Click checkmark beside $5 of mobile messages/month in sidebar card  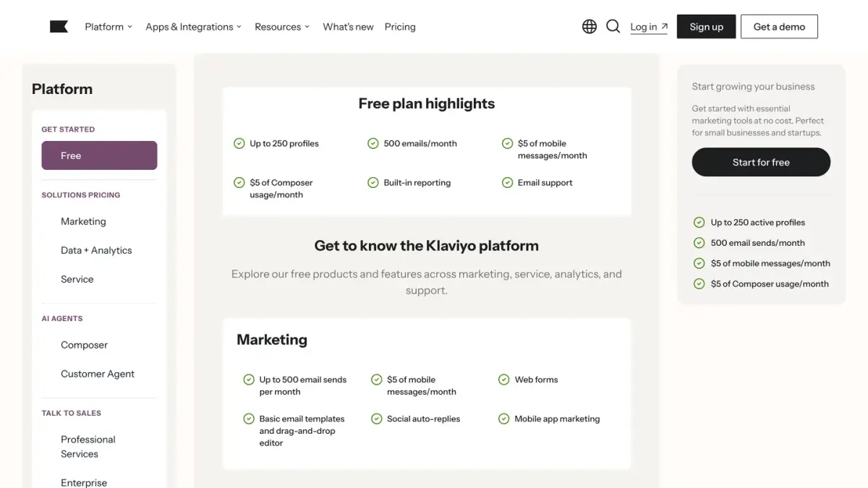tap(699, 263)
